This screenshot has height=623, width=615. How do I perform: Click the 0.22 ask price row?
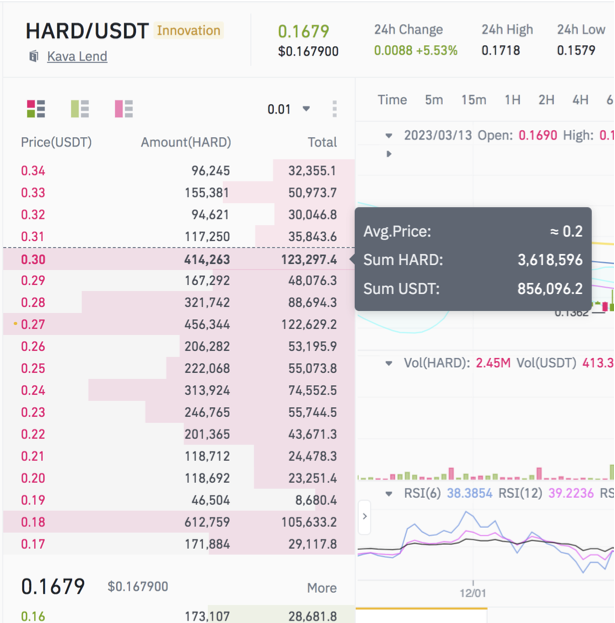point(179,434)
